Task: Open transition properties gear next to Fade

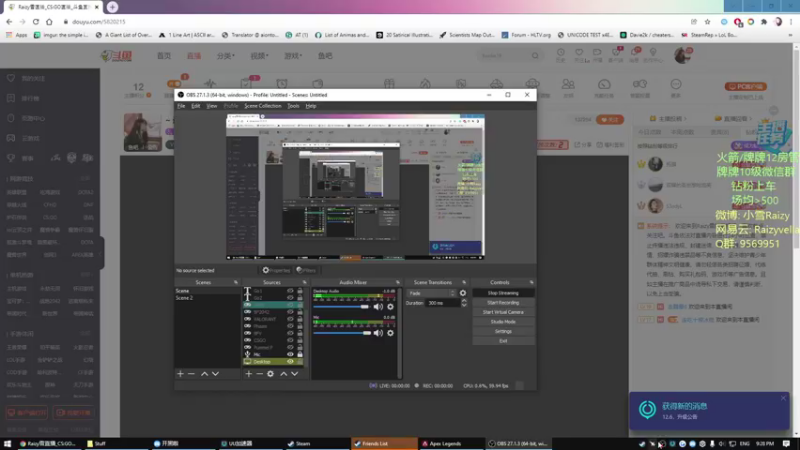Action: point(463,293)
